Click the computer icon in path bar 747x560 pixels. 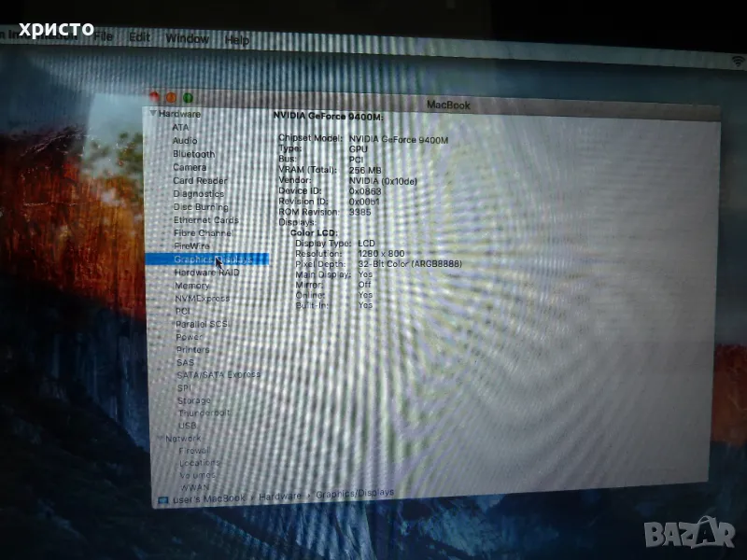click(162, 500)
